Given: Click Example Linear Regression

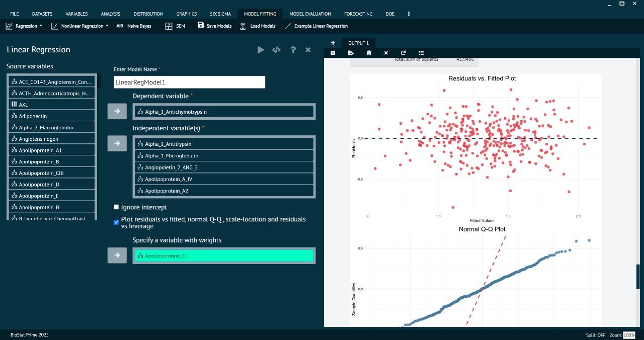Looking at the screenshot, I should click(317, 26).
